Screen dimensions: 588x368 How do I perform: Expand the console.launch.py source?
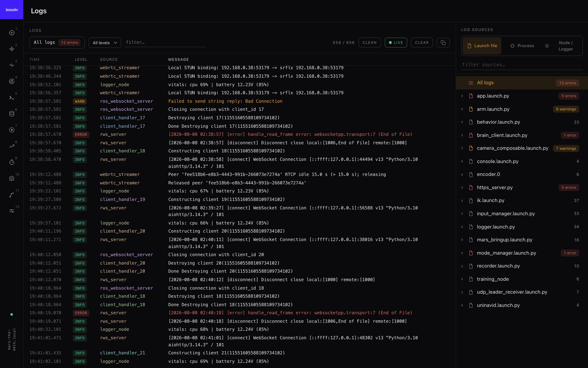tap(462, 161)
